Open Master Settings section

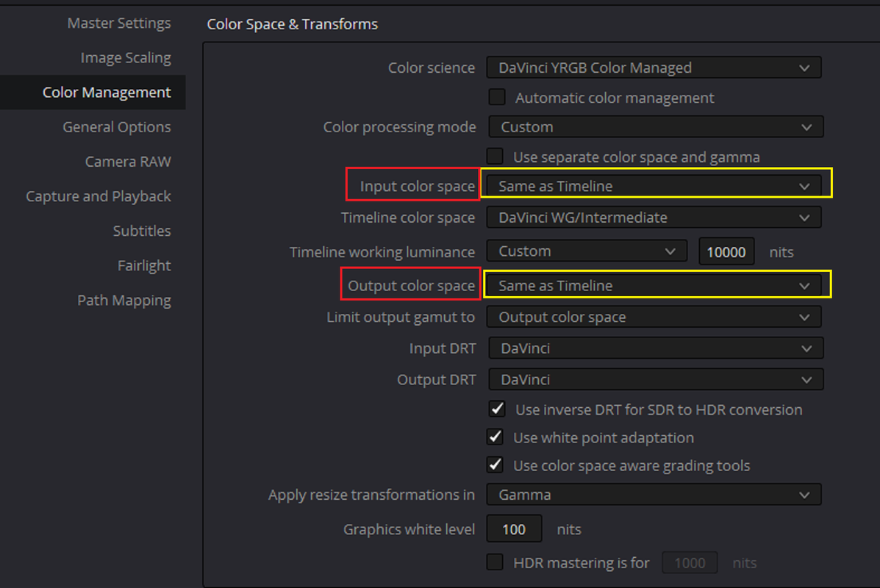coord(119,23)
